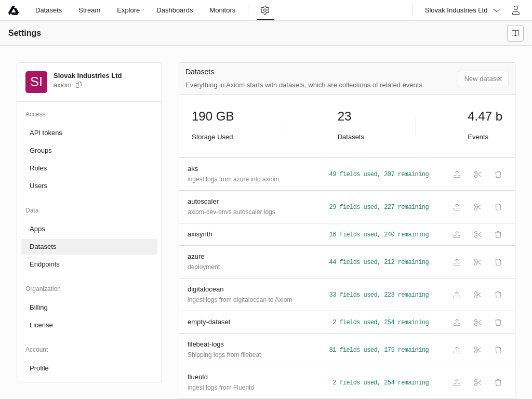Open the documentation book icon

tap(515, 33)
